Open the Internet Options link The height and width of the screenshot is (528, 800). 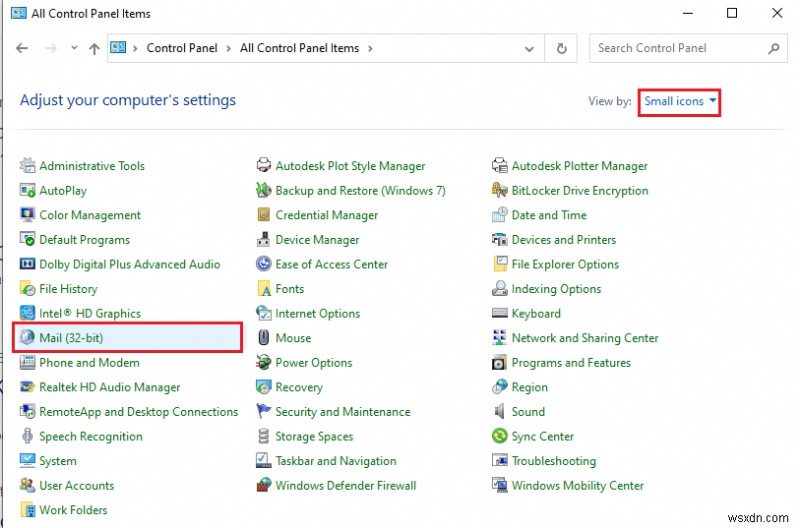317,313
